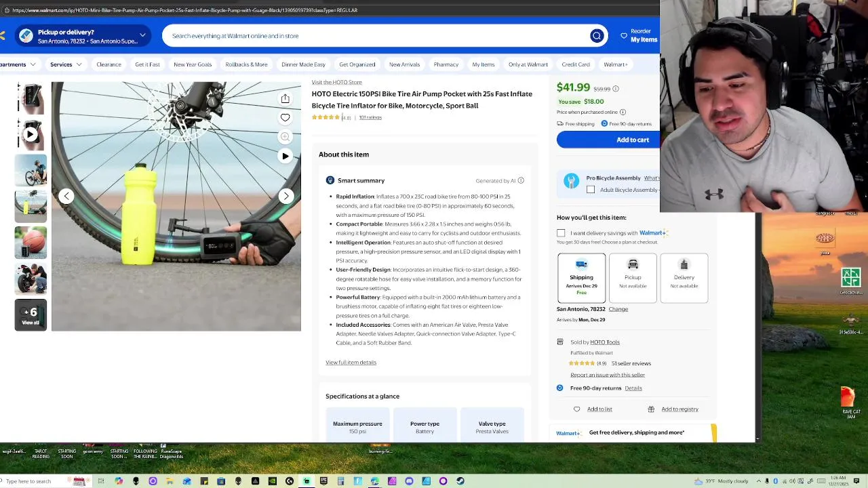
Task: Open Steam from the taskbar
Action: click(x=460, y=481)
